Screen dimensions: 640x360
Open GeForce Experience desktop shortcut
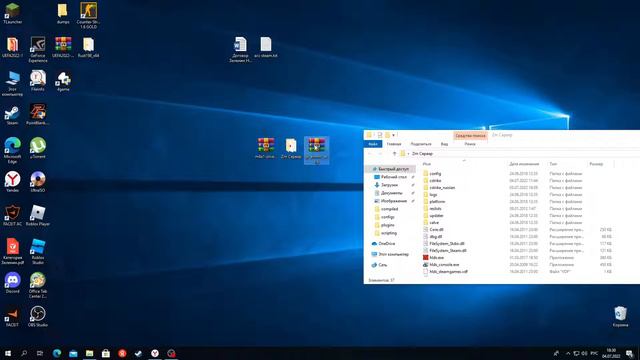pyautogui.click(x=38, y=49)
